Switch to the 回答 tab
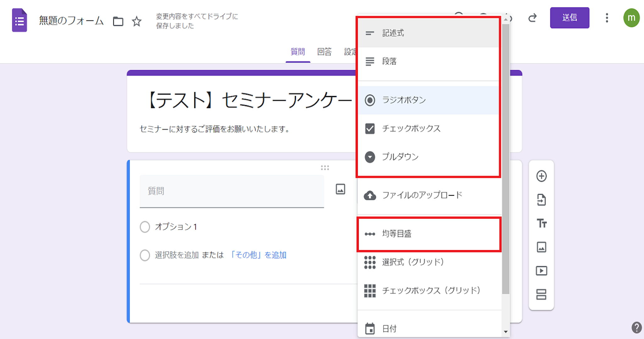Screen dimensions: 644x339 [x=324, y=52]
